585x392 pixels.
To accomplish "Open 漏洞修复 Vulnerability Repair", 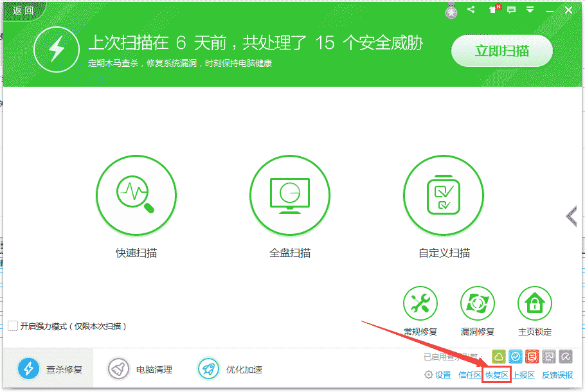I will pyautogui.click(x=477, y=303).
